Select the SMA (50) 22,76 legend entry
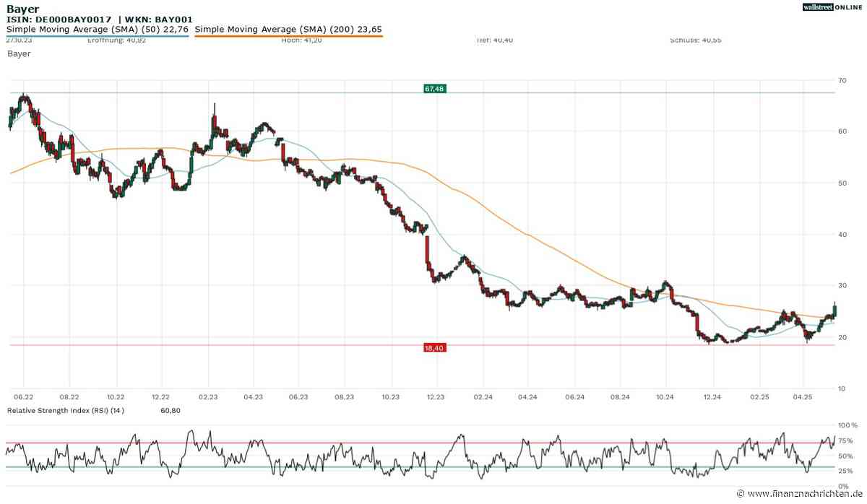867x504 pixels. 98,30
